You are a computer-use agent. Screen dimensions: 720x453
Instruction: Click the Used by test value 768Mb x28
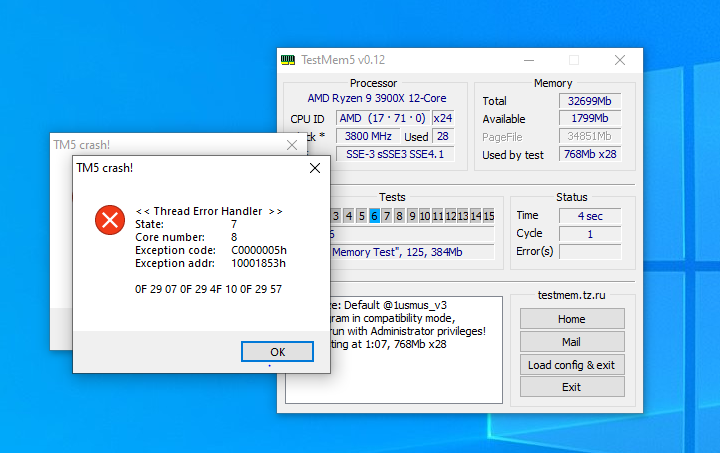click(x=590, y=154)
